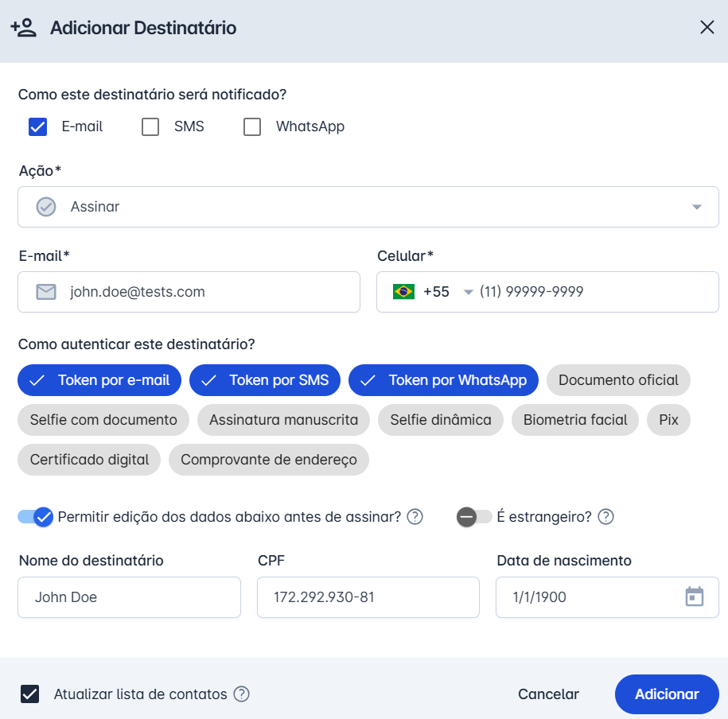The image size is (728, 719).
Task: Select 'Documento oficial' authentication chip
Action: (618, 380)
